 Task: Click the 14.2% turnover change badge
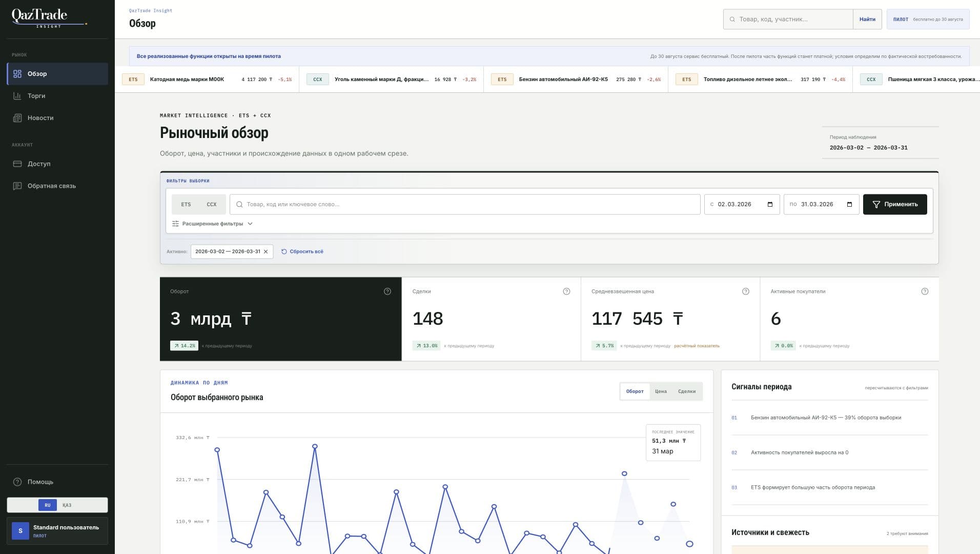tap(184, 346)
